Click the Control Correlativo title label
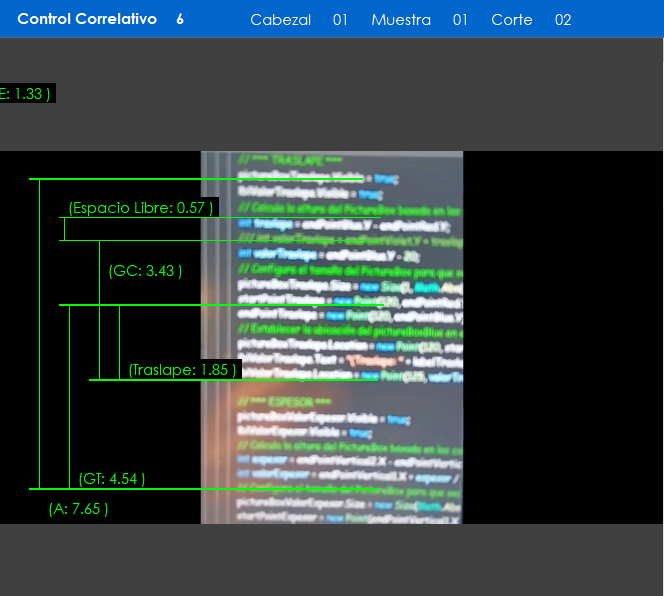The width and height of the screenshot is (664, 596). click(x=87, y=19)
